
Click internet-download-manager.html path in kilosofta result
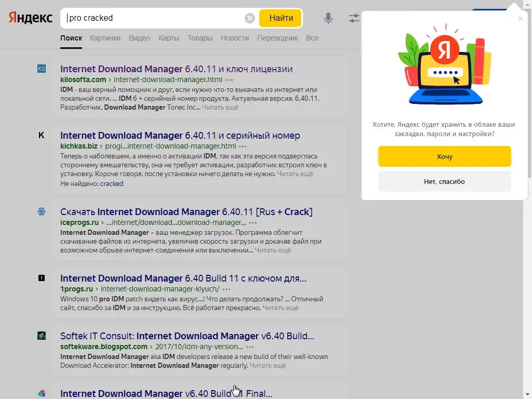coord(168,79)
